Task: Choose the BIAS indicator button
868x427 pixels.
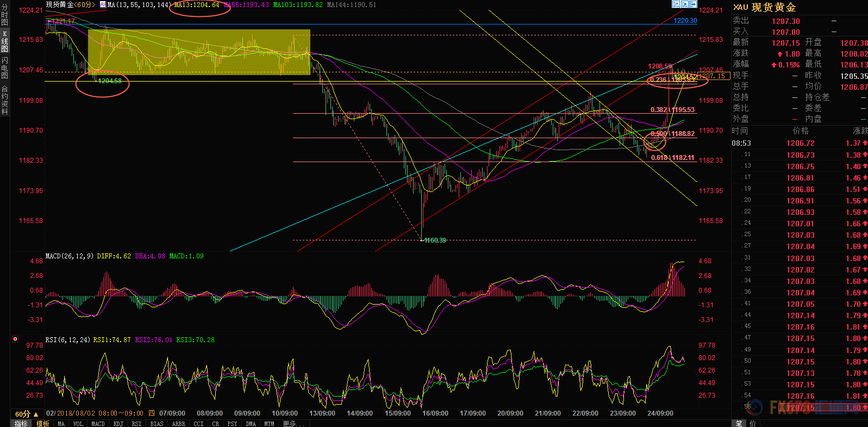Action: (157, 423)
